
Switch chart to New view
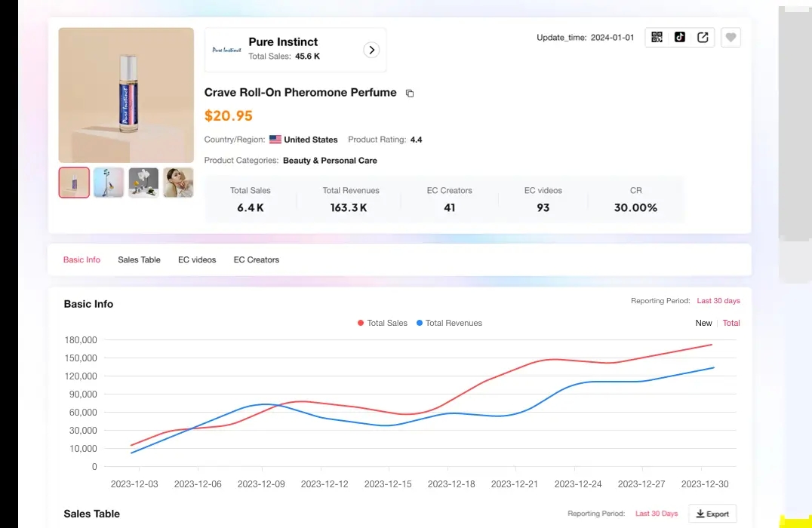pos(703,323)
